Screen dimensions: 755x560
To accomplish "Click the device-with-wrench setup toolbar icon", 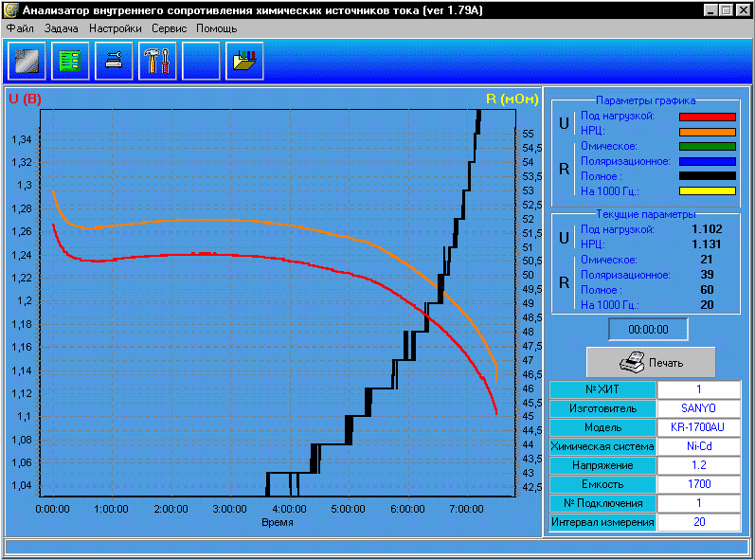I will [x=114, y=61].
